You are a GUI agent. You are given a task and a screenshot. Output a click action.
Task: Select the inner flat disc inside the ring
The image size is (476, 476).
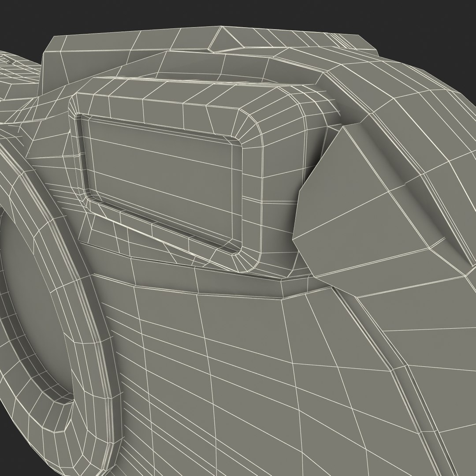(x=30, y=304)
